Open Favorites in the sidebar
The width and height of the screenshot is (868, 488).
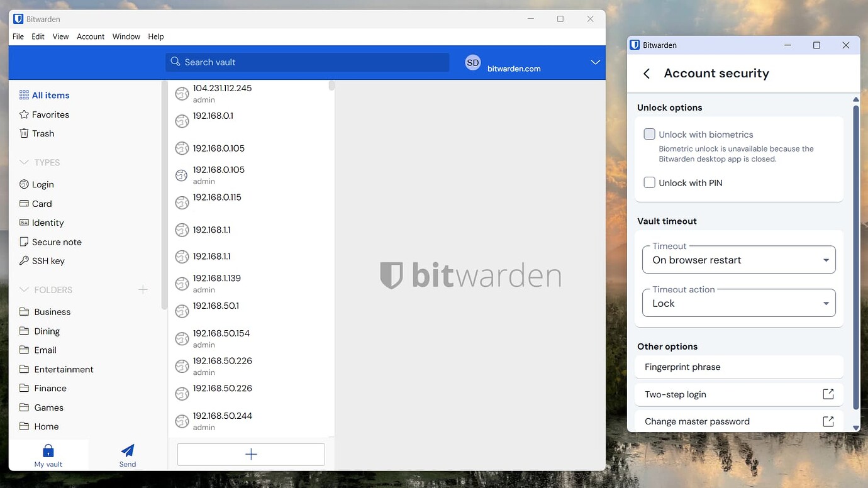50,114
